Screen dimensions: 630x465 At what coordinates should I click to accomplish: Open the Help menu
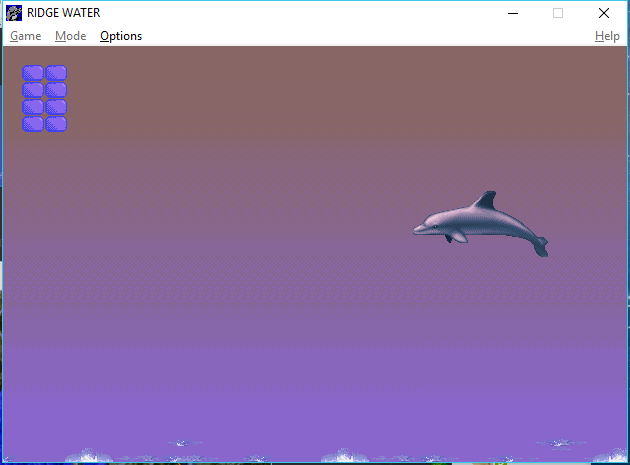coord(607,36)
